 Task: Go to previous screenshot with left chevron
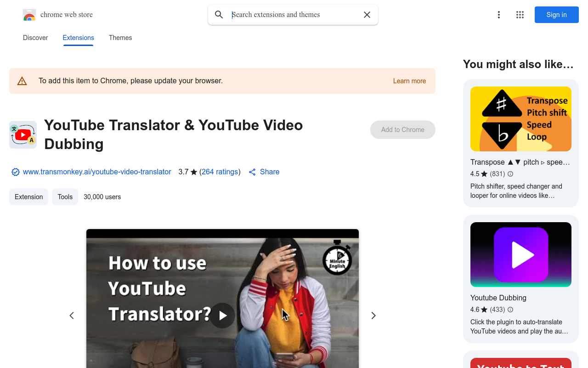click(x=72, y=316)
